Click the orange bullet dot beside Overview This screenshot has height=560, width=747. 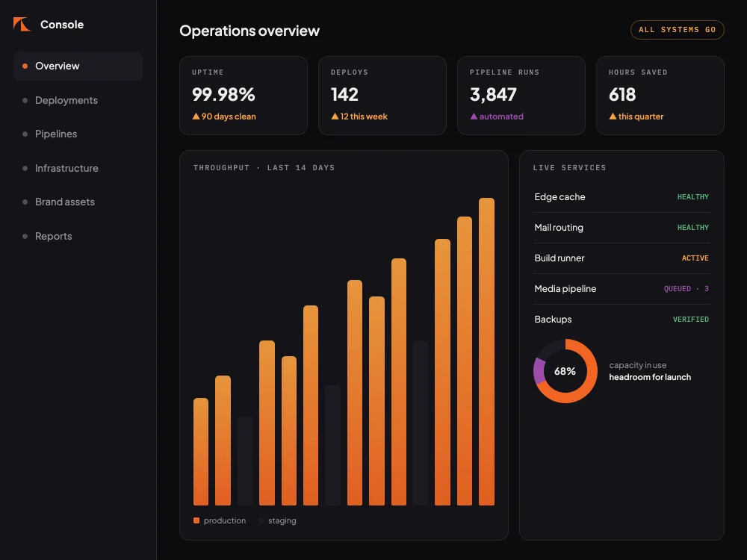coord(25,66)
